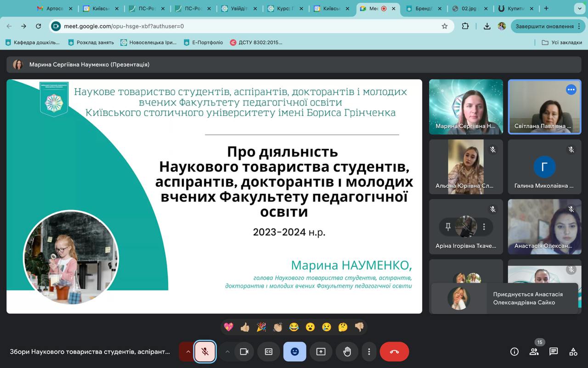This screenshot has width=588, height=368.
Task: Open more call options menu
Action: click(x=369, y=351)
